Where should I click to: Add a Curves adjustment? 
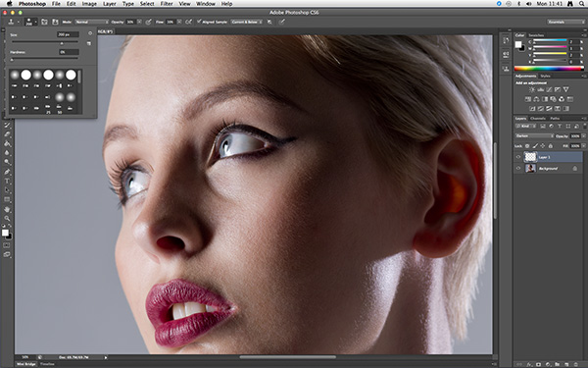tap(549, 89)
